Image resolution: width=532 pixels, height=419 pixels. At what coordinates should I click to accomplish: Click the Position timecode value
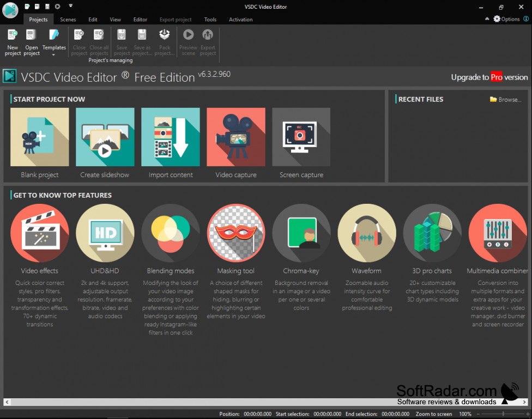coord(257,414)
